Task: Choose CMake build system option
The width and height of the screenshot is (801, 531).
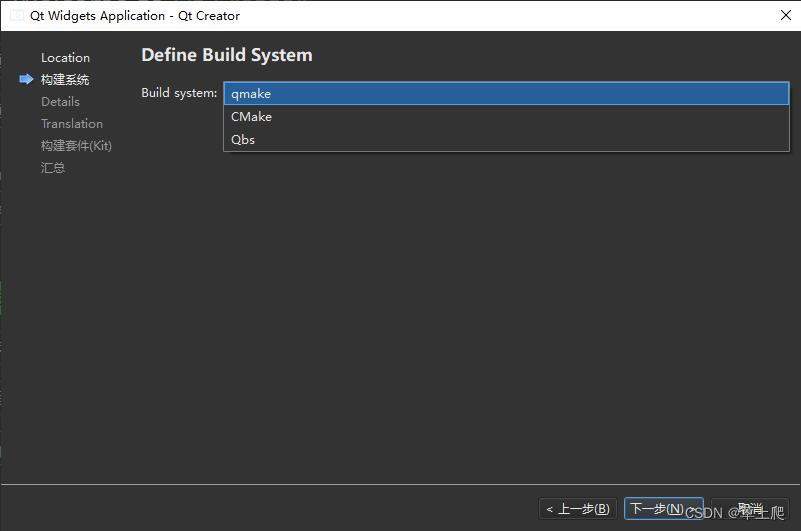Action: click(506, 117)
